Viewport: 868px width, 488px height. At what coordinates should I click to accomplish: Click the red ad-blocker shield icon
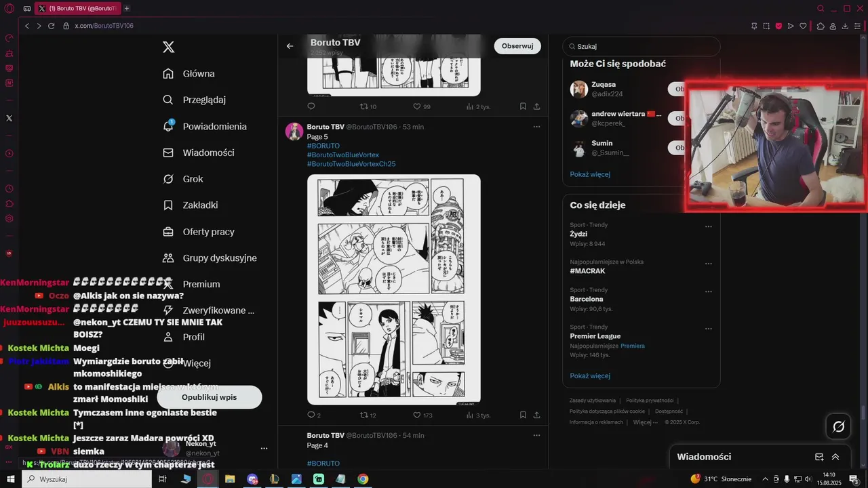click(x=778, y=26)
